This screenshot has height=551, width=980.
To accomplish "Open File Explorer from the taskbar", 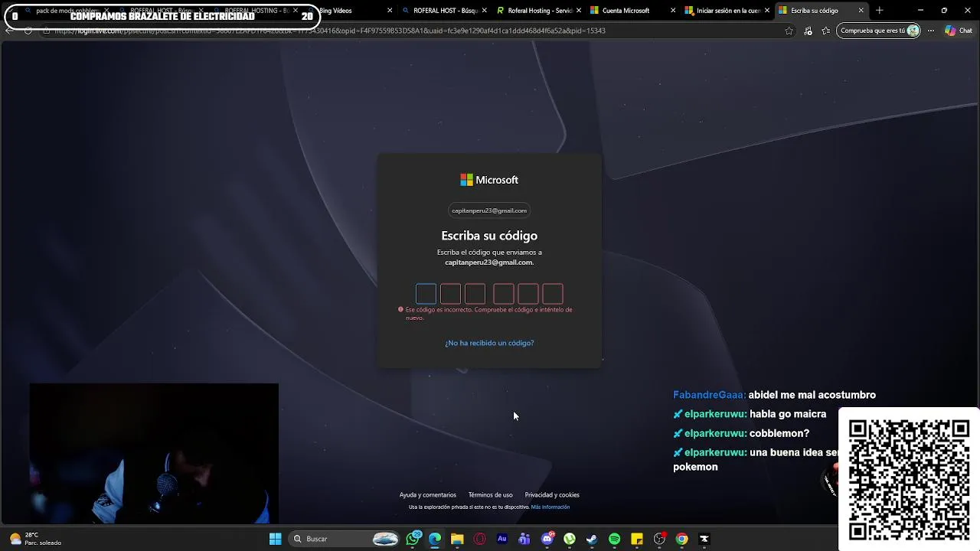I will (457, 539).
